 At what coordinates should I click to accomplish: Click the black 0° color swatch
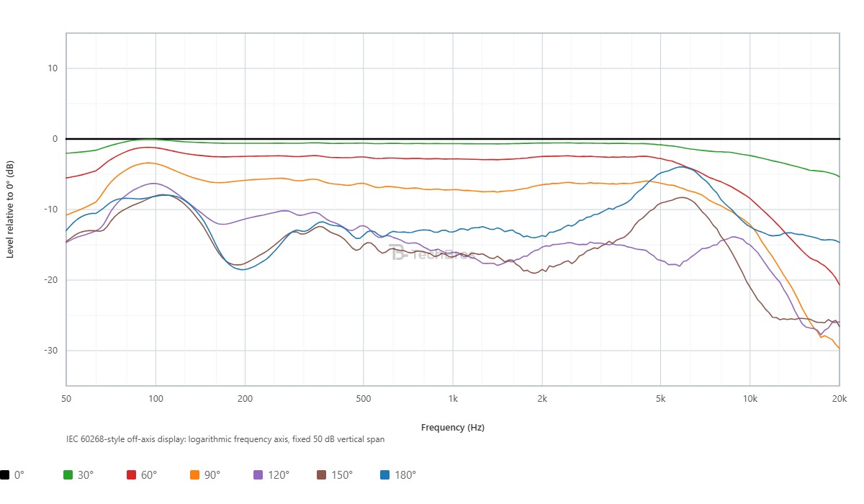point(4,474)
